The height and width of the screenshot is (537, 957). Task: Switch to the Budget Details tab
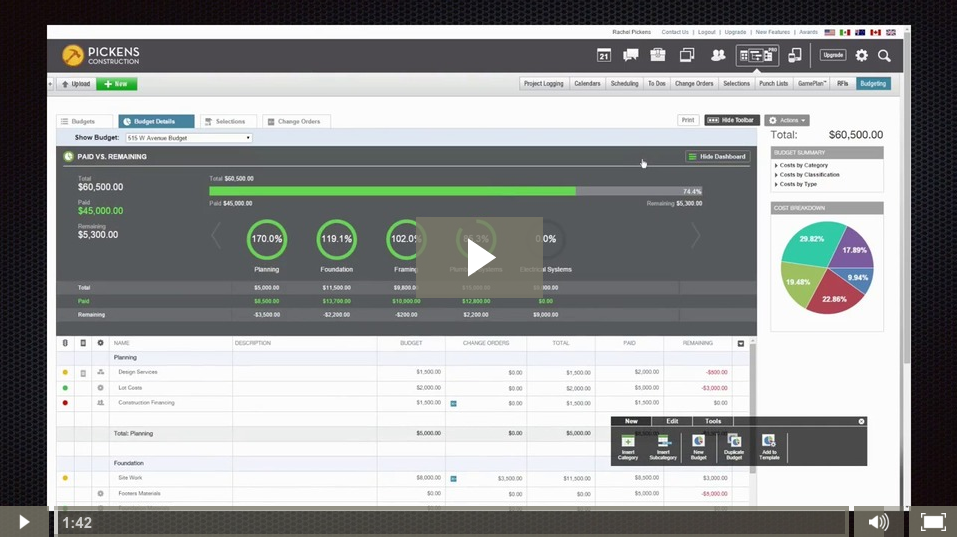pos(156,121)
